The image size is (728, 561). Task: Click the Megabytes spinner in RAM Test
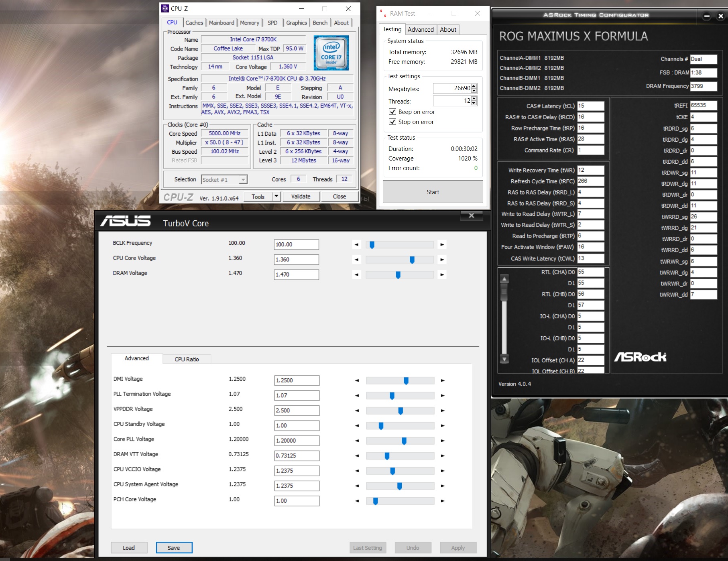[474, 88]
